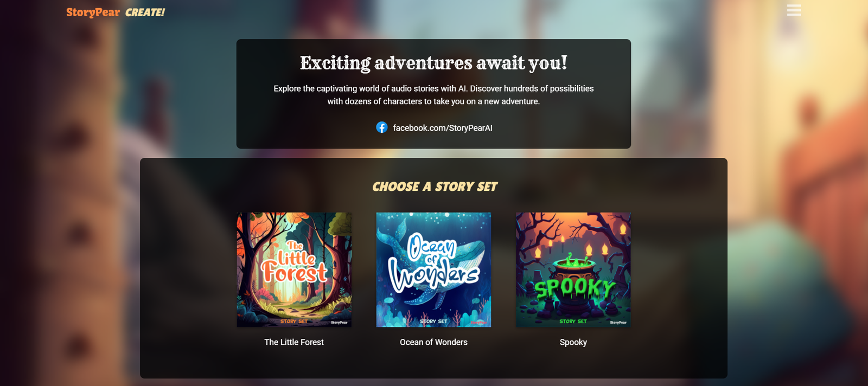
Task: Click the Ocean of Wonders caption text
Action: (x=433, y=342)
